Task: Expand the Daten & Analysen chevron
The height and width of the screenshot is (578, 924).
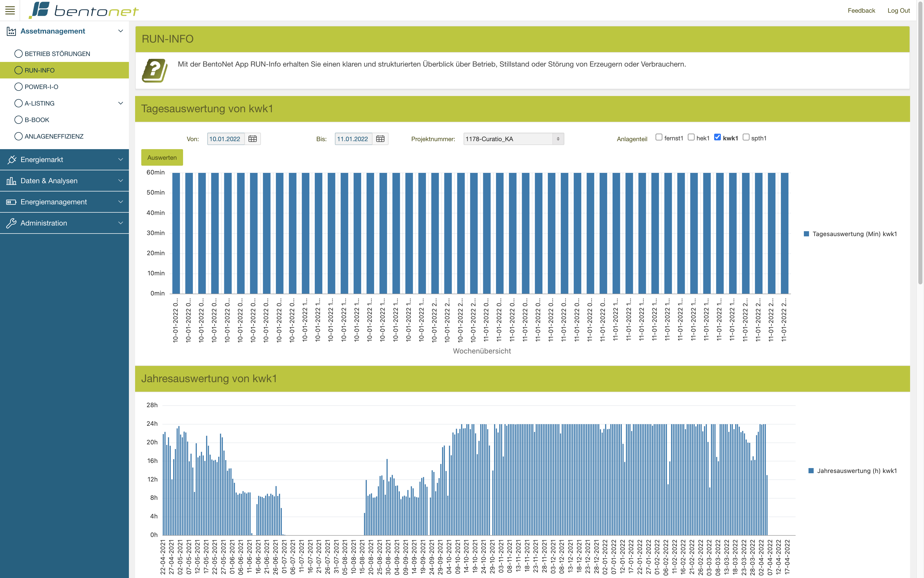Action: tap(121, 180)
